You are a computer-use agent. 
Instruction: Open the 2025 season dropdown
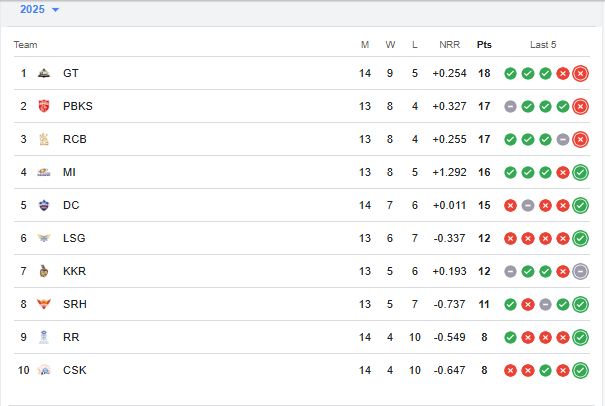pyautogui.click(x=40, y=9)
